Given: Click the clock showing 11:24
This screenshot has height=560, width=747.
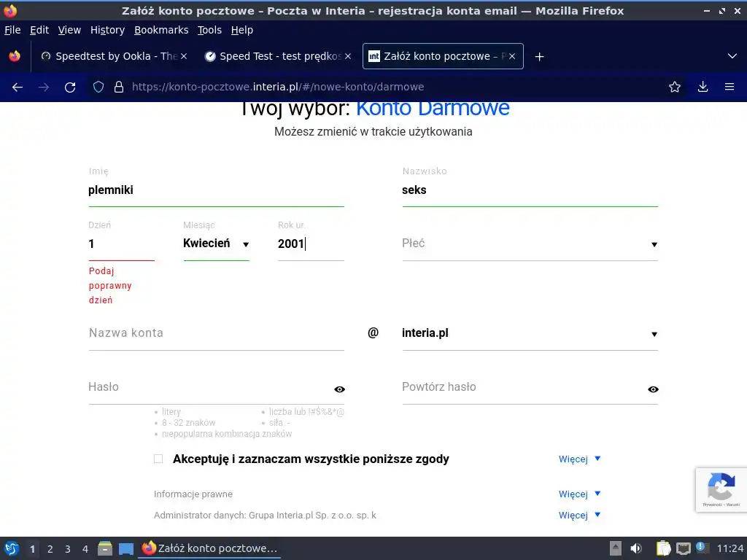Looking at the screenshot, I should tap(729, 548).
